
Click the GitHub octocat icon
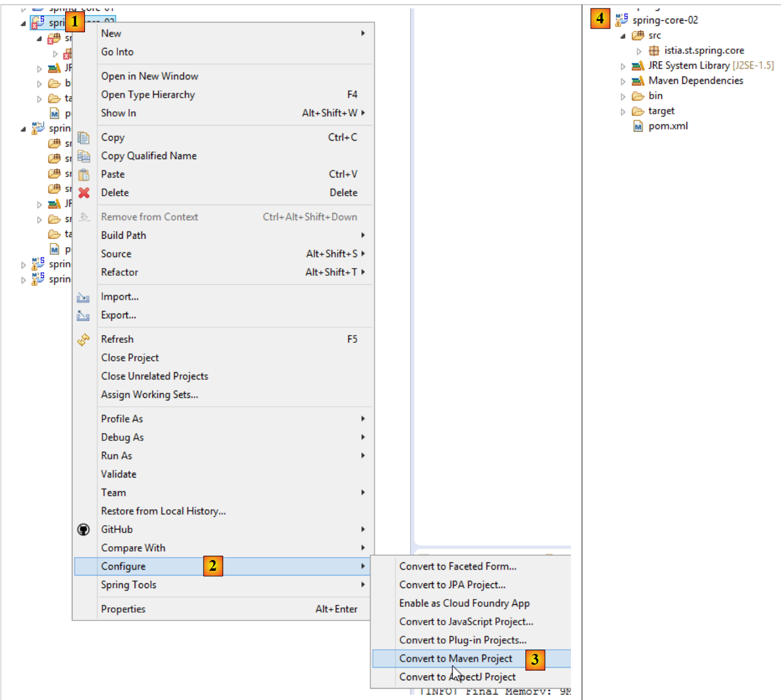[x=84, y=529]
